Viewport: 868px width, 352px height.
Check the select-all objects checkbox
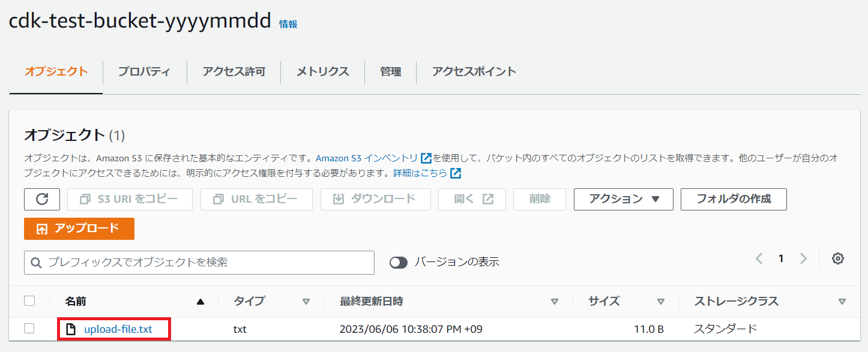click(29, 300)
